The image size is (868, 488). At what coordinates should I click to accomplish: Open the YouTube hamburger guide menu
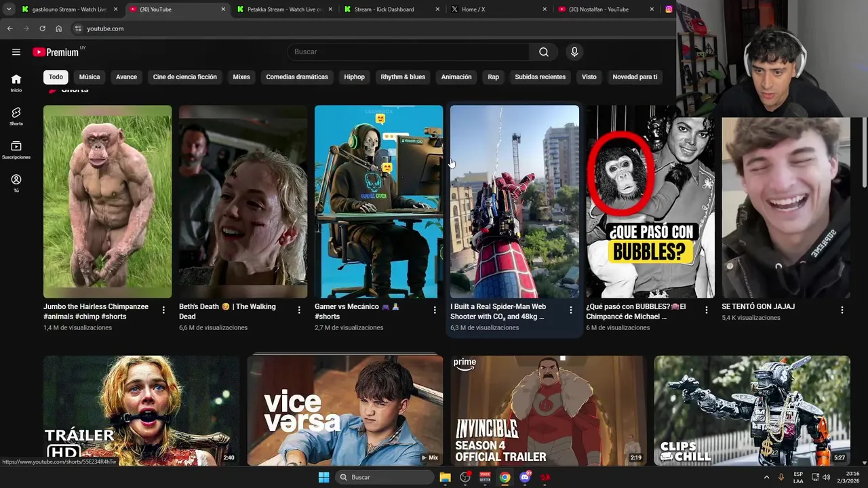(16, 52)
